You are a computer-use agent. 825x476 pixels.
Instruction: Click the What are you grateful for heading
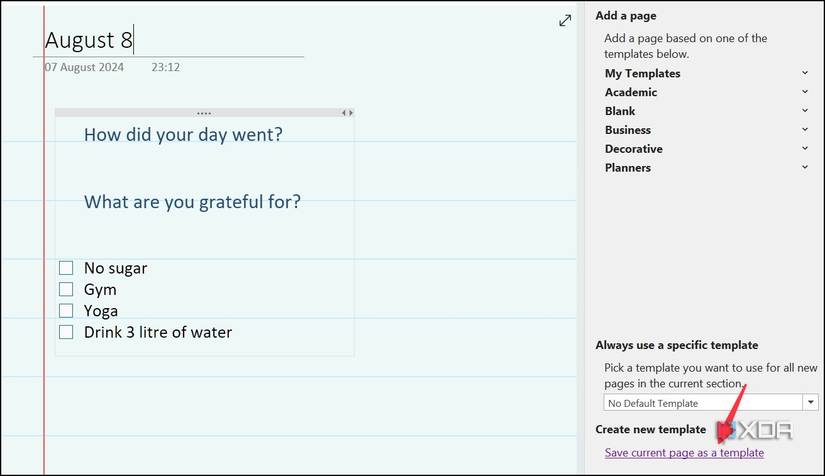[x=192, y=202]
